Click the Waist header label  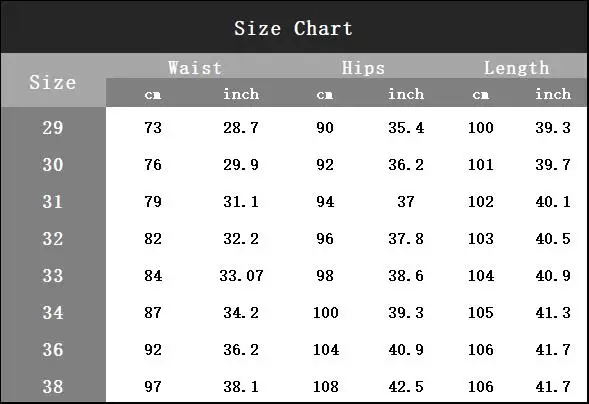[x=195, y=68]
